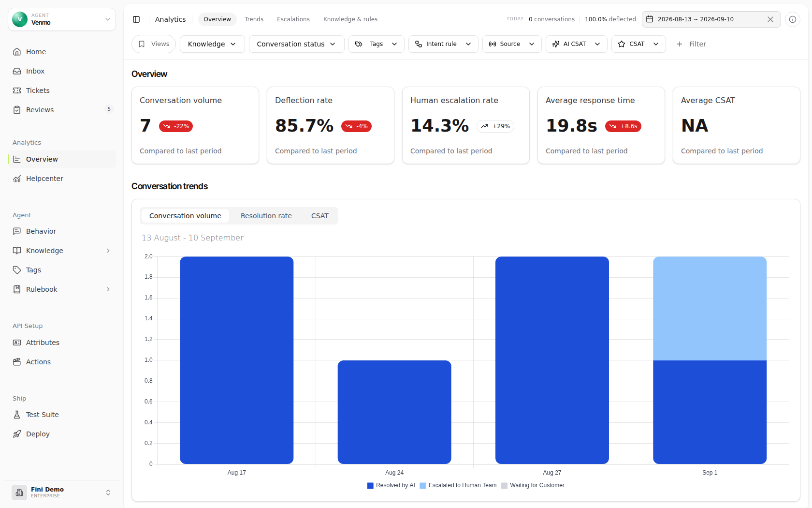Open the Knowledge filter dropdown

212,44
